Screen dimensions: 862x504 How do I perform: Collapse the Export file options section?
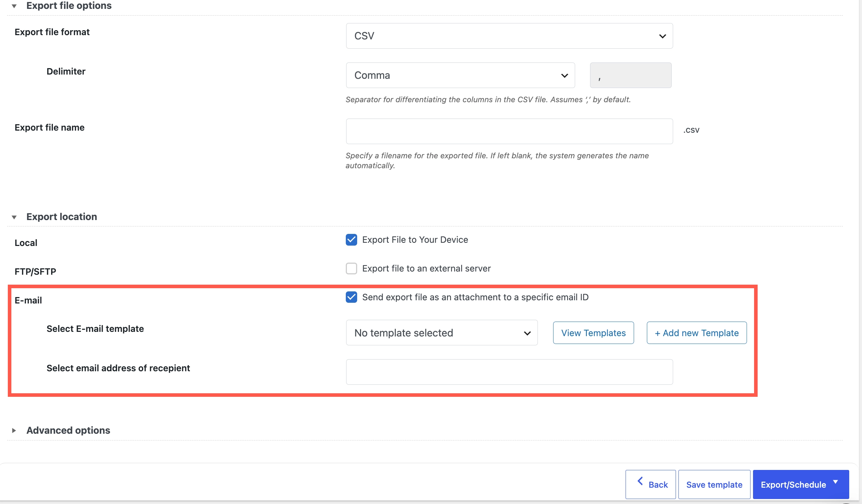(x=14, y=6)
